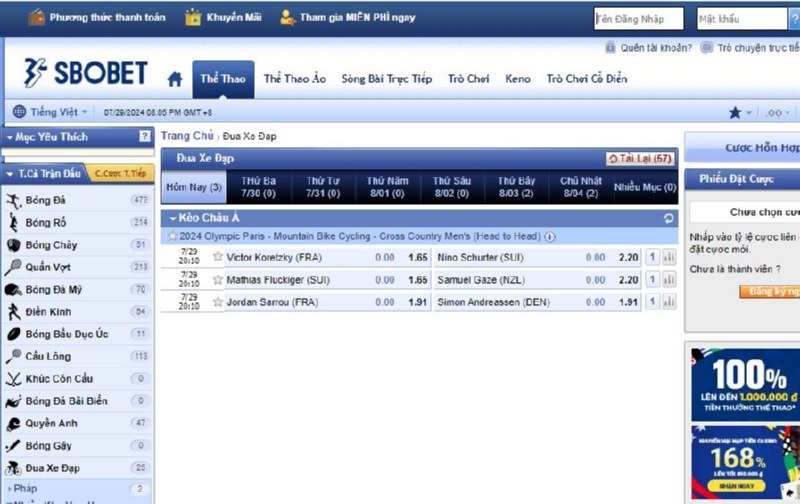
Task: Select the Thứ Bảy 8/03 date tab
Action: [x=516, y=187]
